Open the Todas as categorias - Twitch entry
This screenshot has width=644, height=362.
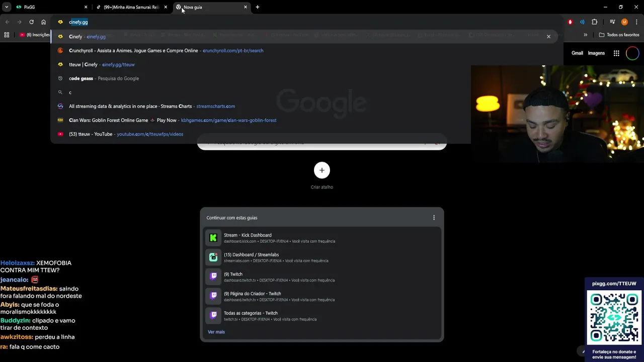tap(322, 316)
